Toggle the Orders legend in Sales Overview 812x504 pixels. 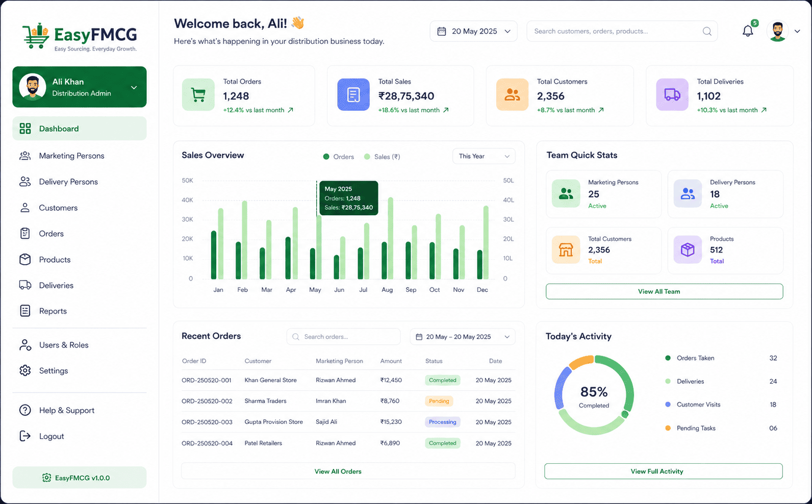[x=339, y=157]
